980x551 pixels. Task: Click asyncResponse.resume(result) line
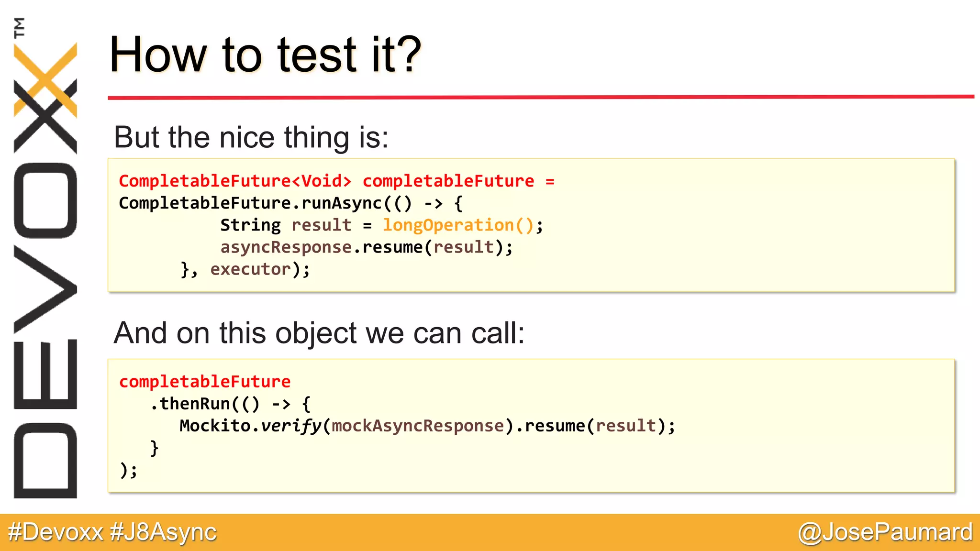(367, 247)
